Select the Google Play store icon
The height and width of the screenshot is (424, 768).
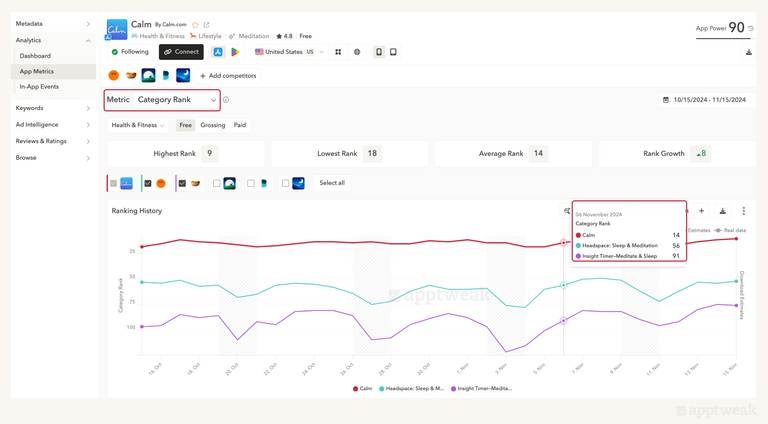tap(235, 52)
